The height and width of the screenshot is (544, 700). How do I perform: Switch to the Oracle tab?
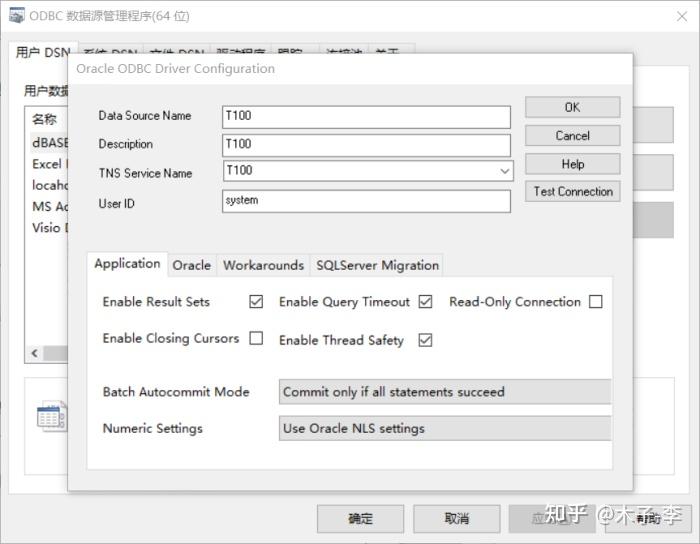tap(192, 265)
